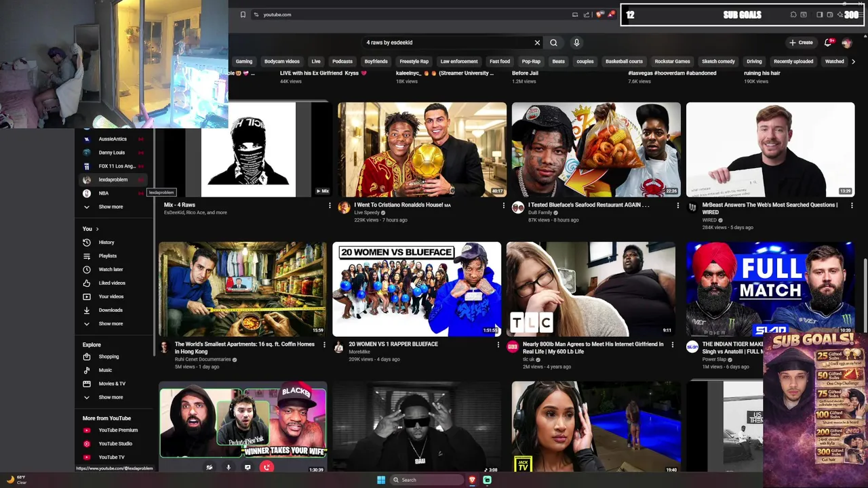Screen dimensions: 868x488
Task: Open options for 20 Women vs 1 Rapper video
Action: click(x=498, y=345)
